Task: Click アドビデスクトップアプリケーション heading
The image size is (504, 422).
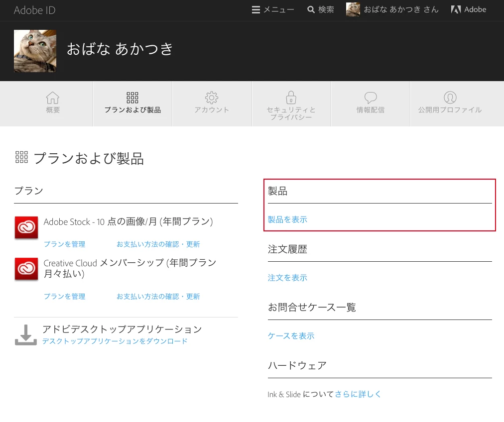Action: click(122, 329)
